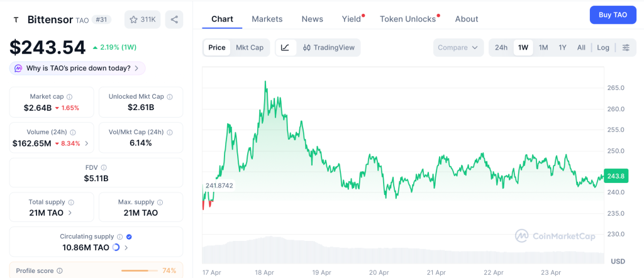Switch to Token Unlocks tab
This screenshot has height=278, width=644.
click(408, 19)
